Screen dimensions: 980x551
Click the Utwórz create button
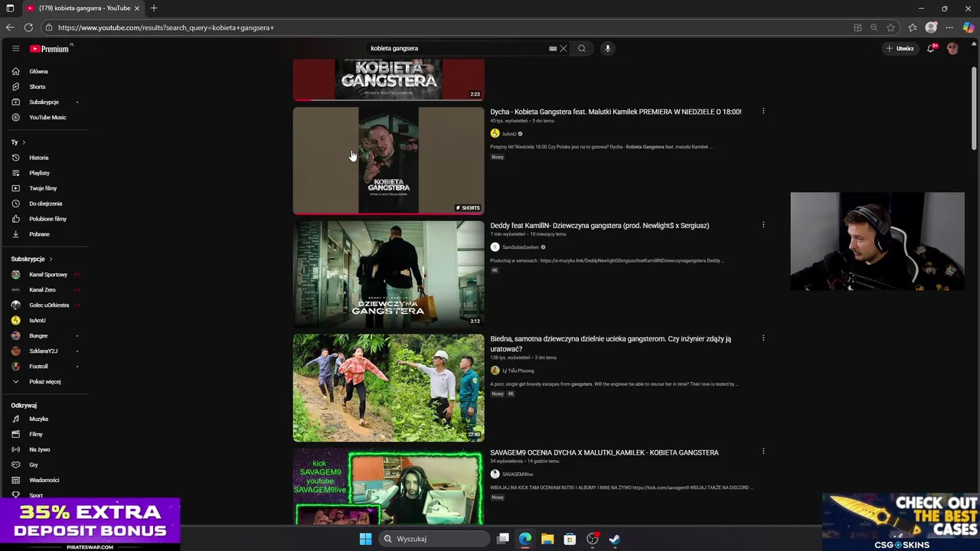pyautogui.click(x=900, y=48)
